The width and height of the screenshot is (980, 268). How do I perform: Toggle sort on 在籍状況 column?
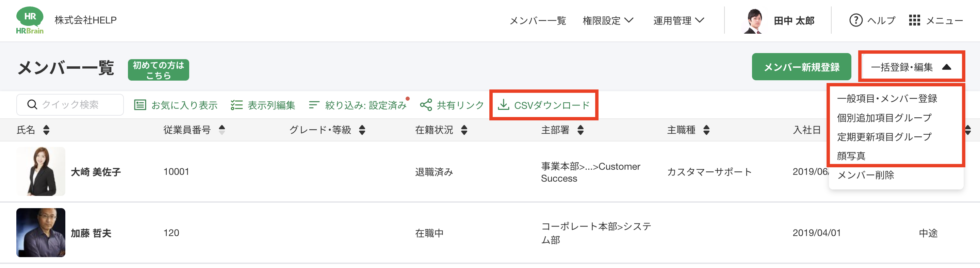pos(464,130)
